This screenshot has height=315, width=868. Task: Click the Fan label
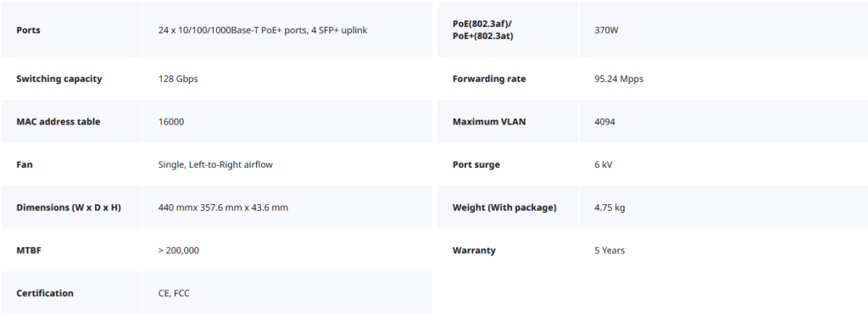(25, 164)
